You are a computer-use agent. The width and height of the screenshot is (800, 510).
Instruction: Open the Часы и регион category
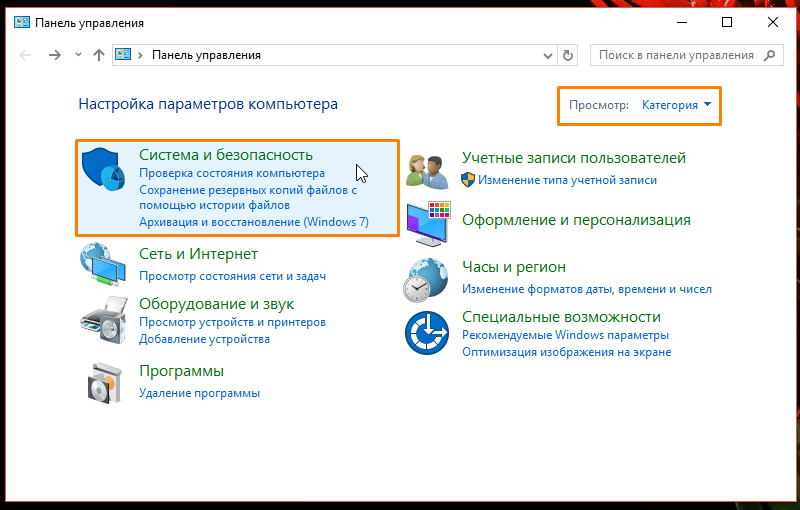pos(513,267)
